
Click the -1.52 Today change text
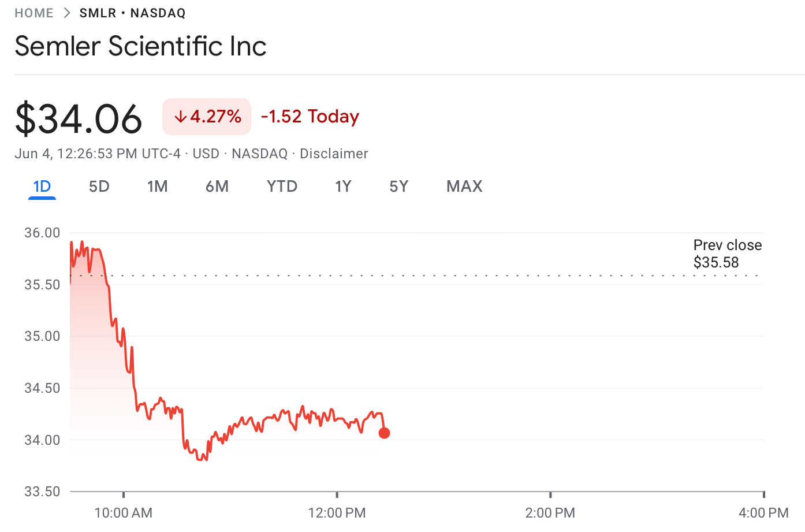point(310,117)
